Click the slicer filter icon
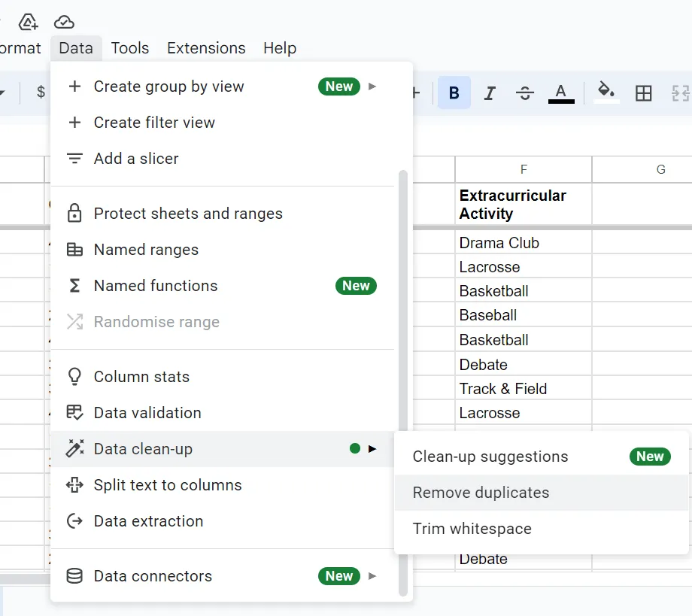Viewport: 692px width, 616px height. click(x=74, y=158)
